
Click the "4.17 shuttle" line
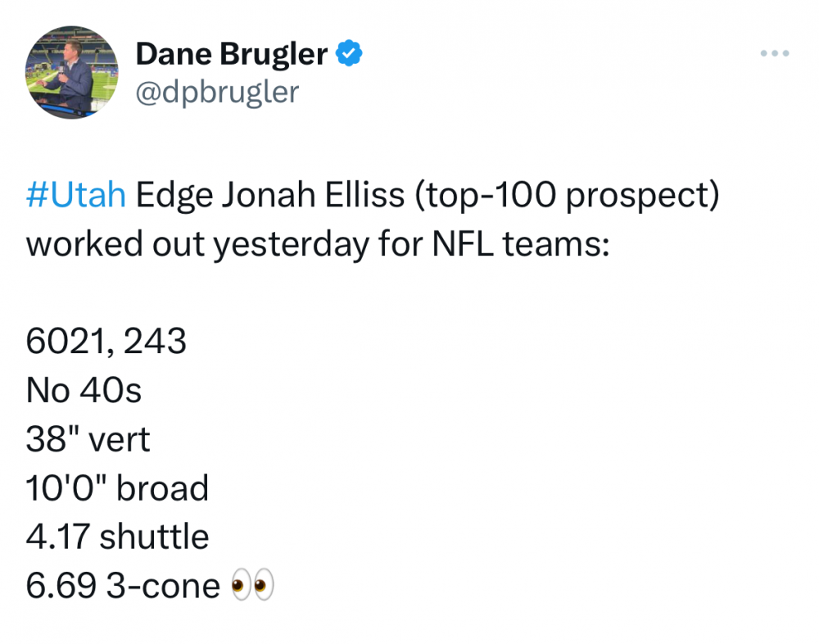click(x=118, y=537)
